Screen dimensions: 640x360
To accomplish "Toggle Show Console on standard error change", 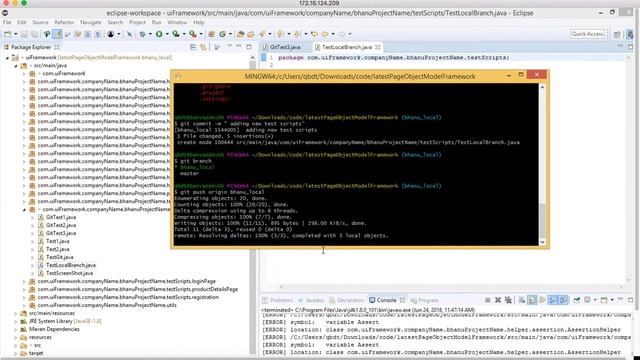I will click(x=563, y=300).
